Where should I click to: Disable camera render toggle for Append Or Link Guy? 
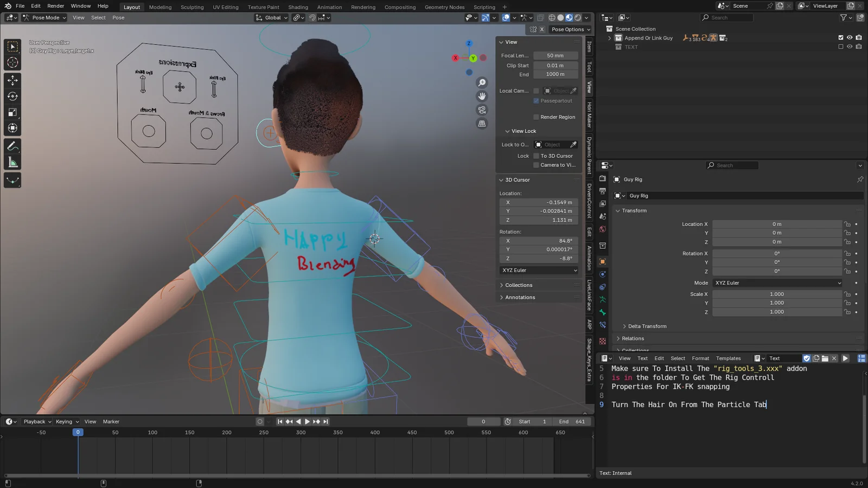pyautogui.click(x=859, y=37)
